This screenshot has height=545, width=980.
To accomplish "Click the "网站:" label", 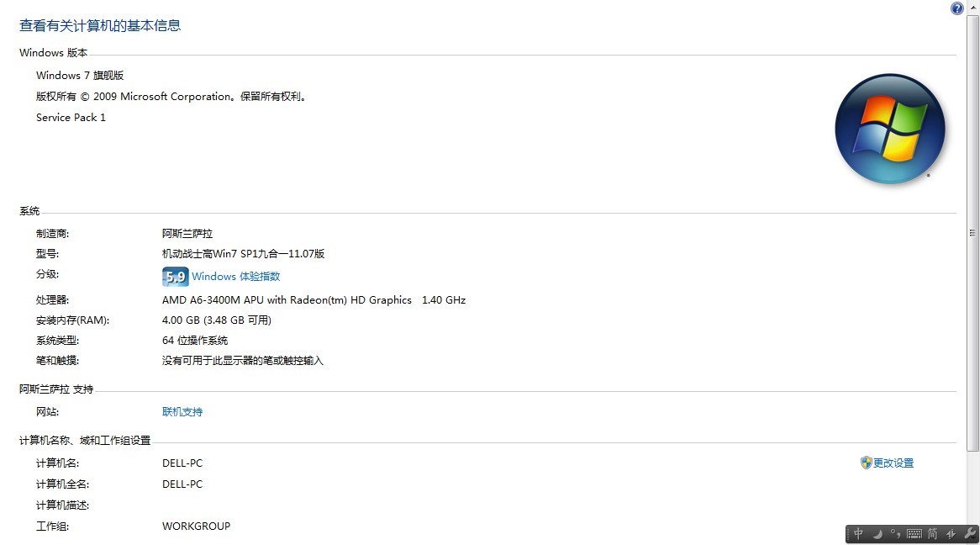I will [x=48, y=412].
